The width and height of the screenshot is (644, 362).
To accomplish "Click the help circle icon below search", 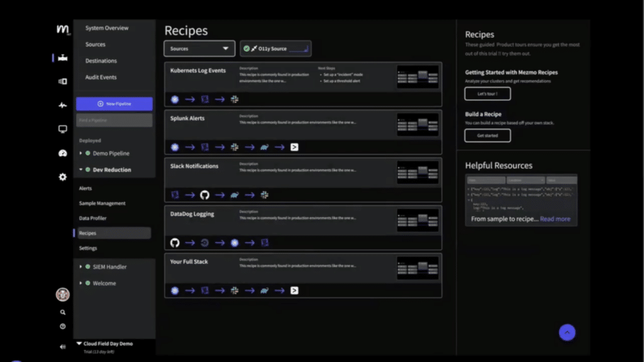I will [x=62, y=327].
